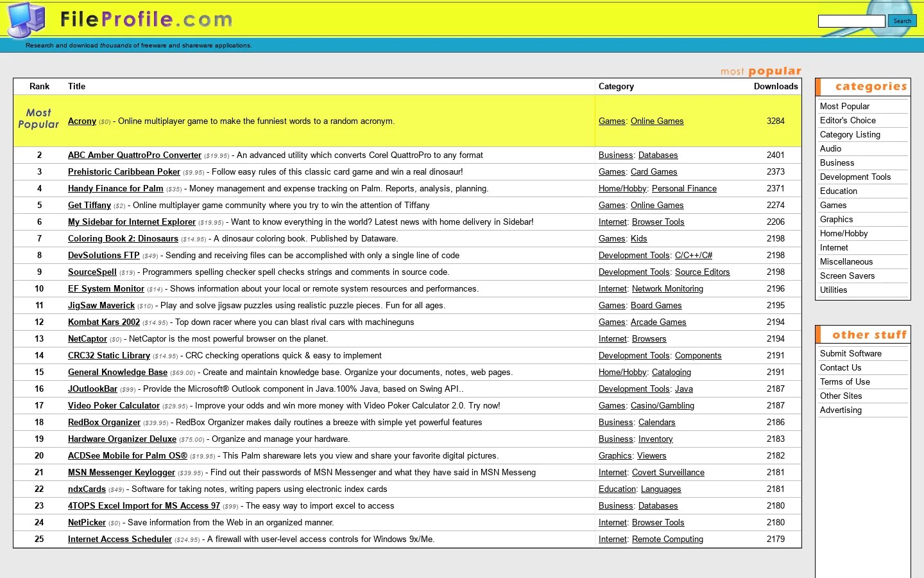The image size is (924, 578).
Task: Select Miscellaneous category in sidebar
Action: tap(846, 262)
